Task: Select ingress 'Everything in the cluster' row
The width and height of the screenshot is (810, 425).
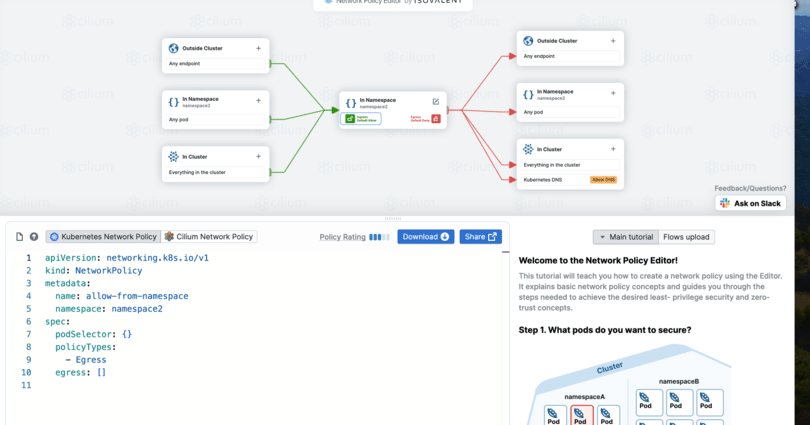Action: point(216,172)
